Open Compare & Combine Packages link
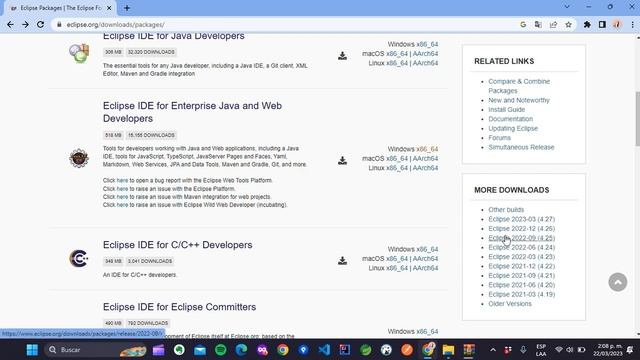The image size is (640, 360). 519,86
